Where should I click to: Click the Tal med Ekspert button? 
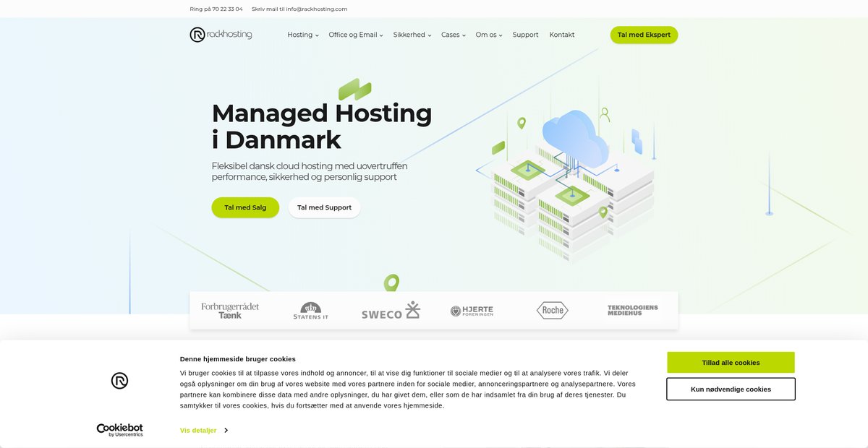pyautogui.click(x=644, y=35)
